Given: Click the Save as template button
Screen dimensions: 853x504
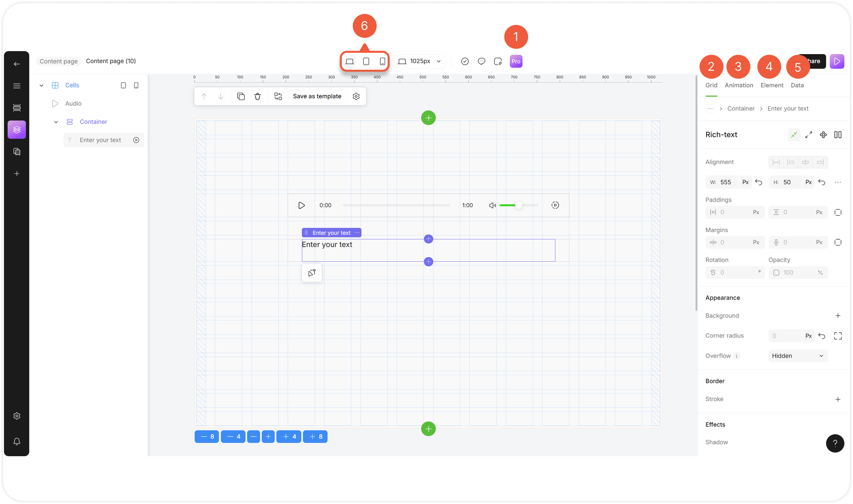Looking at the screenshot, I should pyautogui.click(x=317, y=97).
